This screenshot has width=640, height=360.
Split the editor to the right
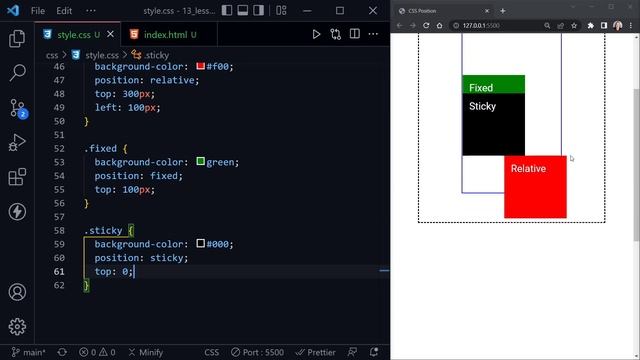click(x=355, y=34)
